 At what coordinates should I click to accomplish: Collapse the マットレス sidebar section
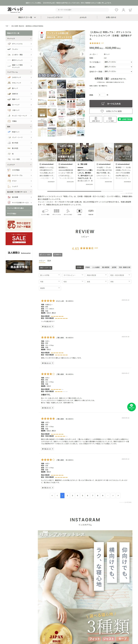19,39
